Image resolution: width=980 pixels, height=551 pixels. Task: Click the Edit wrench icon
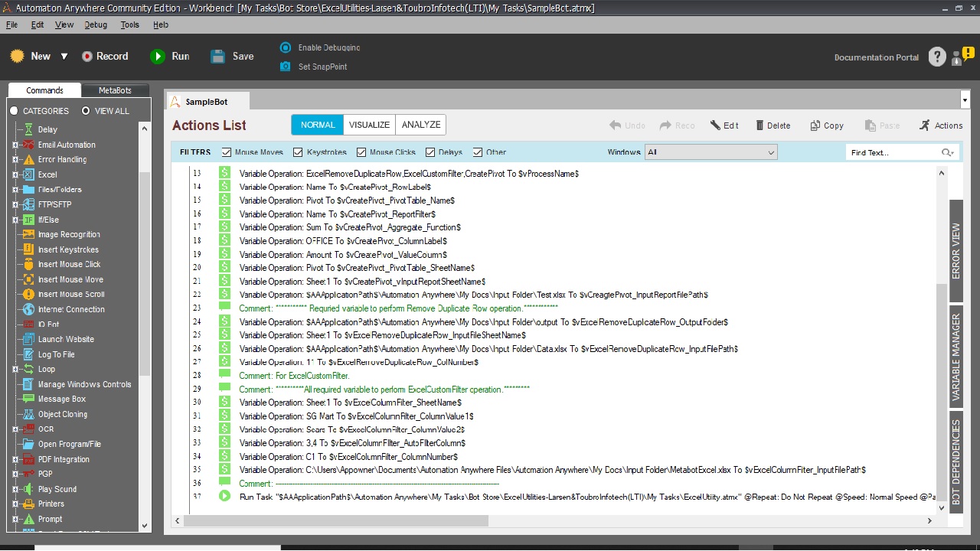(716, 126)
